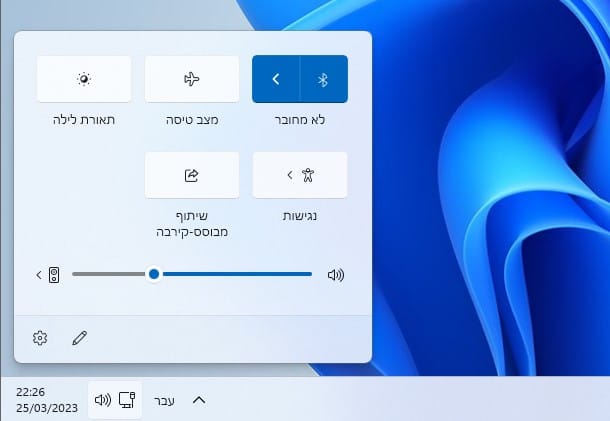Toggle the Bluetooth button

[x=324, y=79]
